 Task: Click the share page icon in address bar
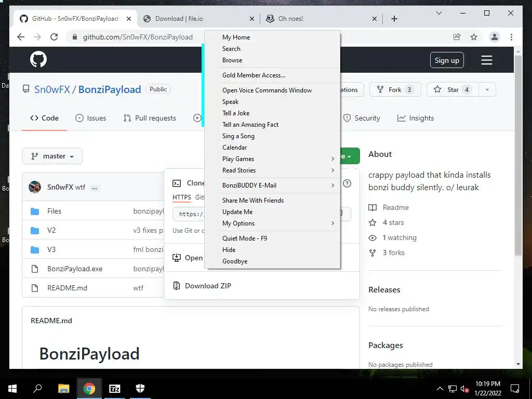tap(457, 37)
